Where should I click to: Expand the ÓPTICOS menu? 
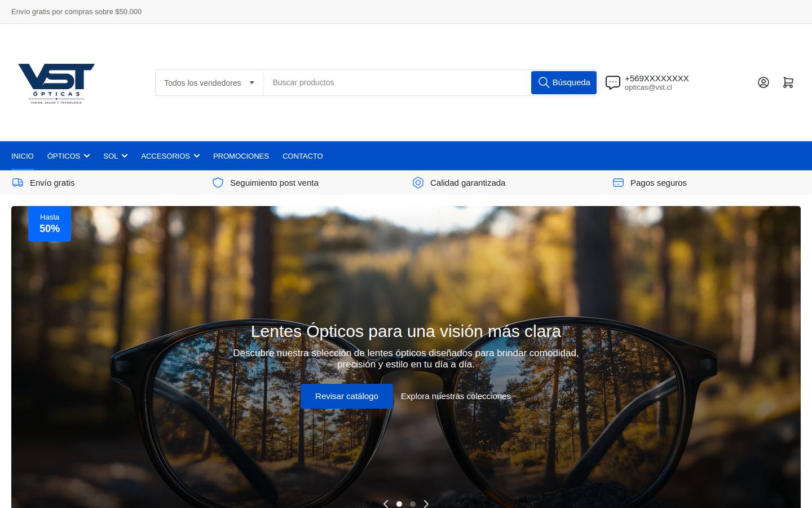68,156
